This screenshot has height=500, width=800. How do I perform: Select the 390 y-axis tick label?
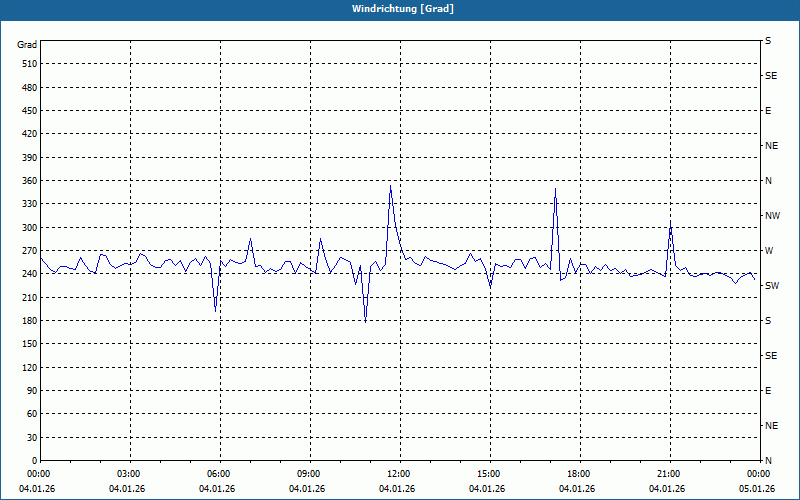click(x=30, y=157)
